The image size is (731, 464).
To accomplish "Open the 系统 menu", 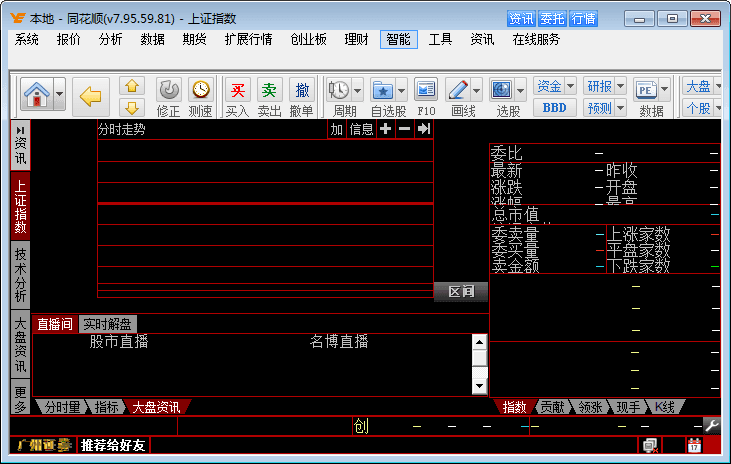I will [27, 40].
